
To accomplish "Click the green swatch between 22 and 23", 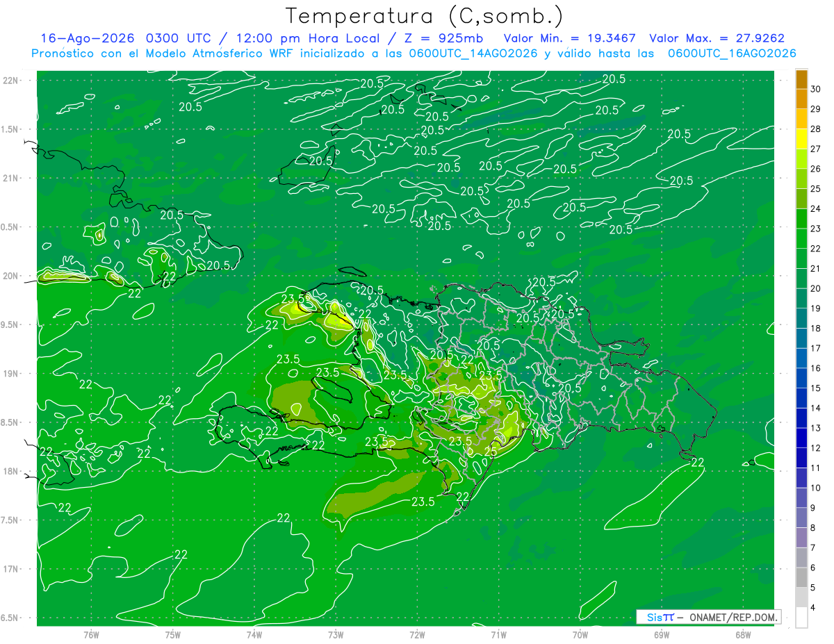I will tap(801, 239).
